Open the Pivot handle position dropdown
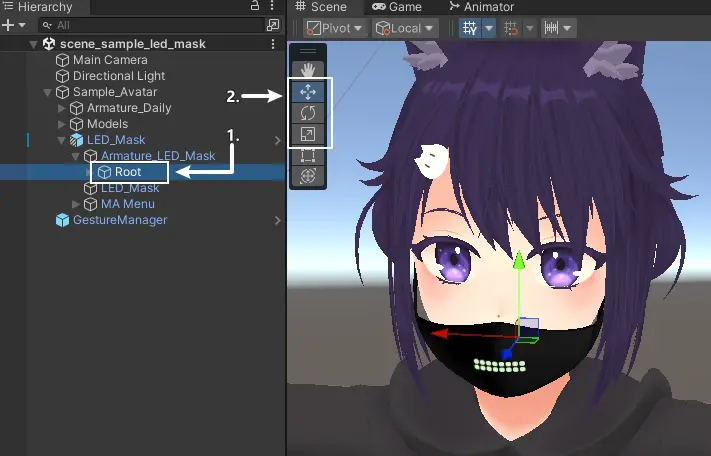 coord(335,29)
